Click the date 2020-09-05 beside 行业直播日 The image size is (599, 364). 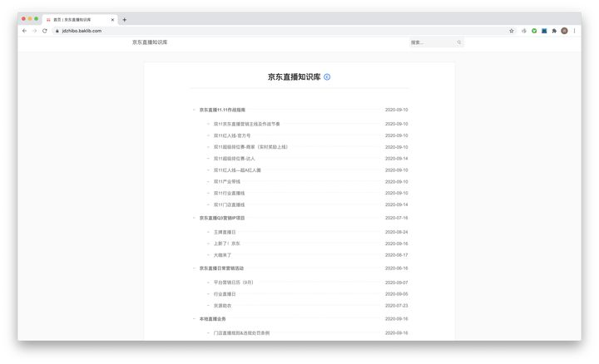(396, 294)
